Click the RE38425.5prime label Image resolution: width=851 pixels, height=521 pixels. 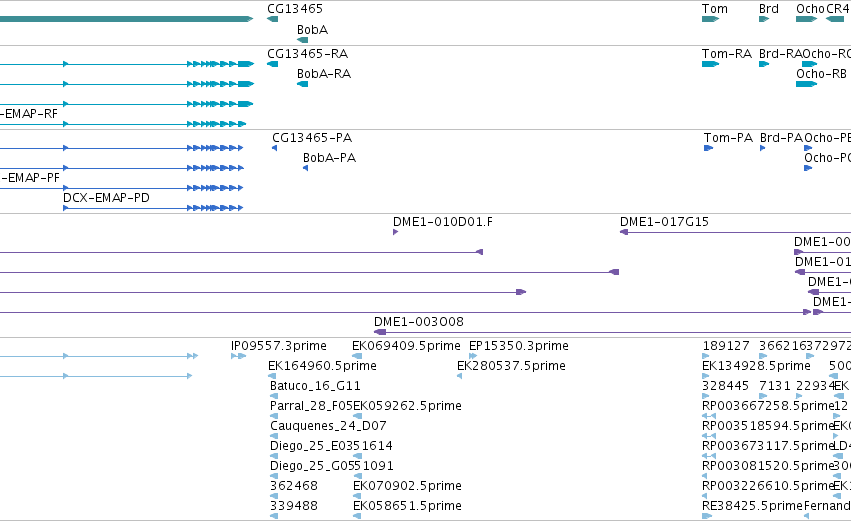click(x=752, y=506)
